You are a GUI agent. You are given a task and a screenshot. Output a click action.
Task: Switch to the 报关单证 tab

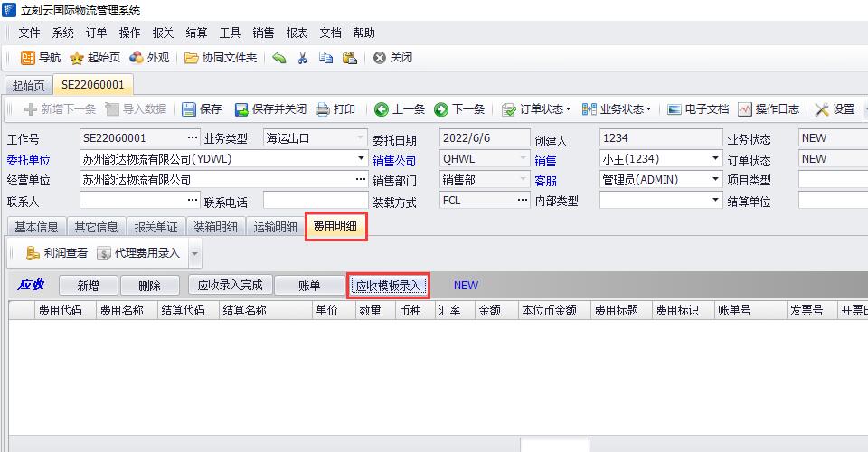tap(156, 227)
